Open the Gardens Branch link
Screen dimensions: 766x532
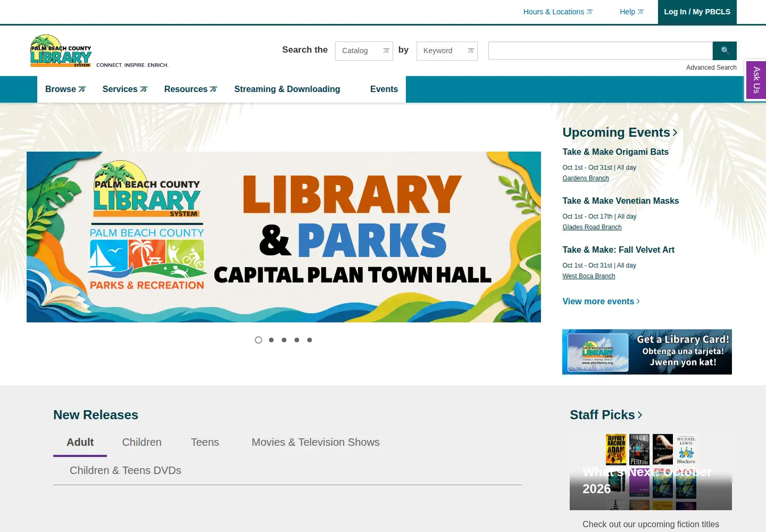586,178
